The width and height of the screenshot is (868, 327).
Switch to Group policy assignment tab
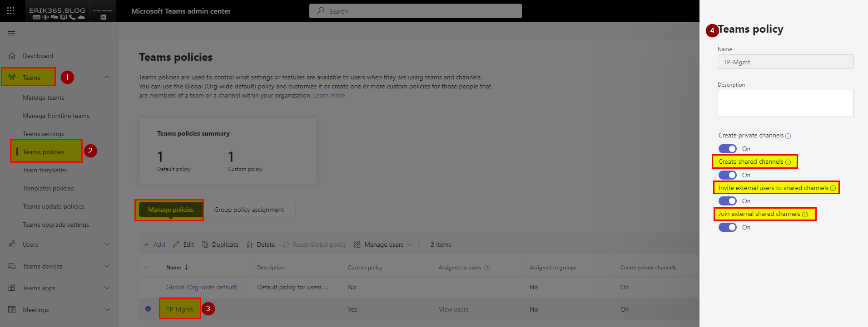tap(249, 210)
